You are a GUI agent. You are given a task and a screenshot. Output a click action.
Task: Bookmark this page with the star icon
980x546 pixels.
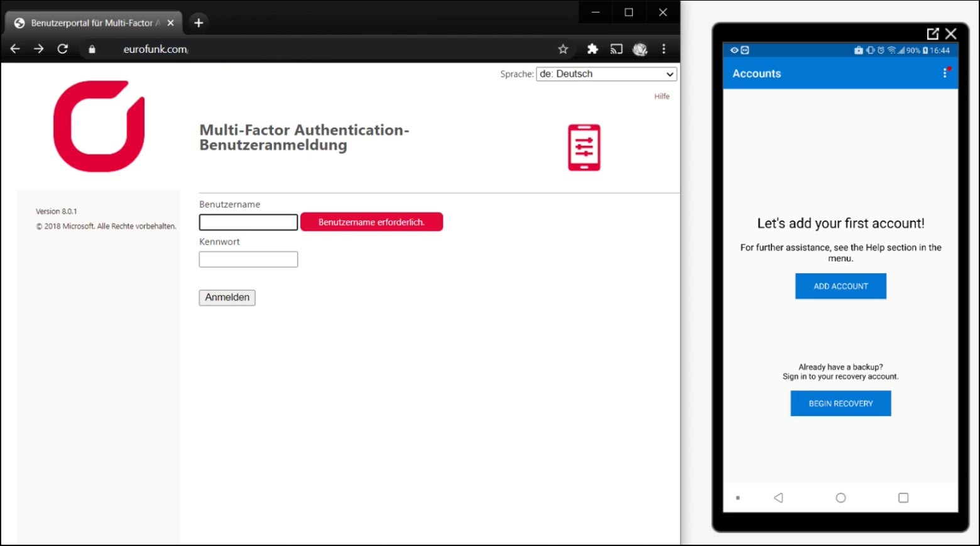[563, 49]
